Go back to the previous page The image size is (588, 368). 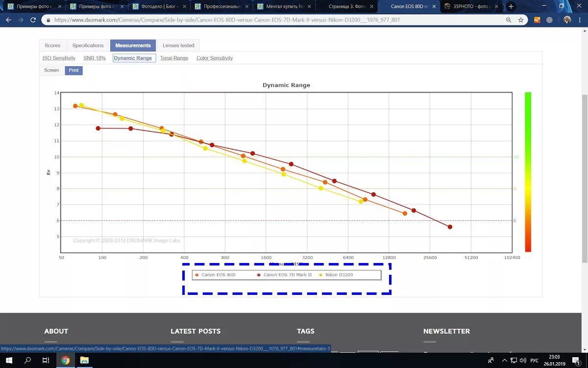(8, 20)
